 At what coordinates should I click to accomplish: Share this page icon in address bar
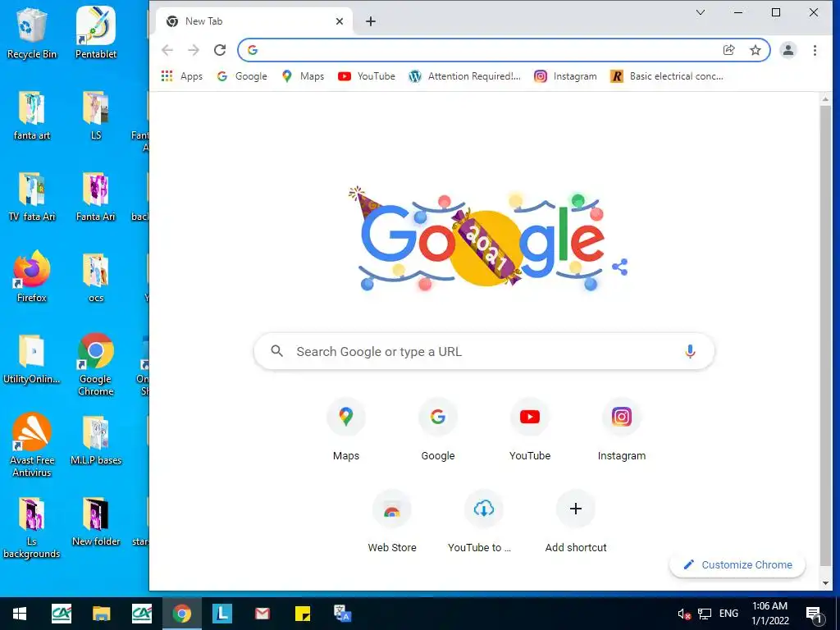(x=728, y=50)
